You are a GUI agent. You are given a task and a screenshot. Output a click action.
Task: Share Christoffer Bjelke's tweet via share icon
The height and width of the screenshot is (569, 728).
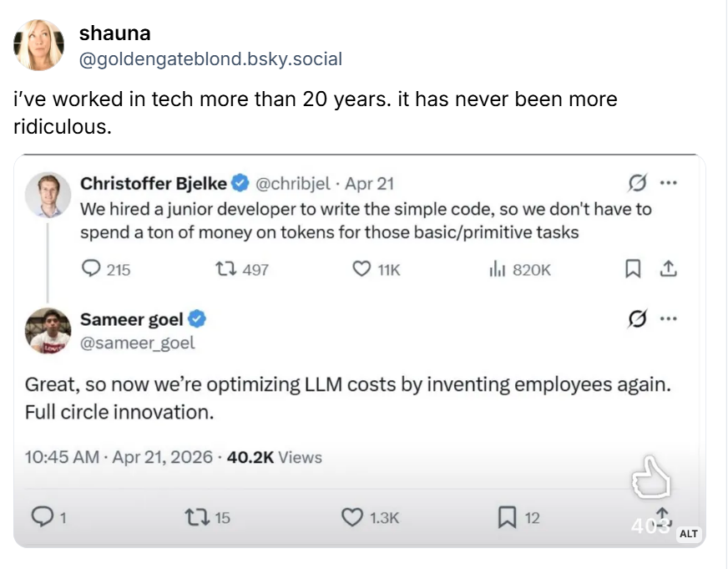click(x=667, y=270)
